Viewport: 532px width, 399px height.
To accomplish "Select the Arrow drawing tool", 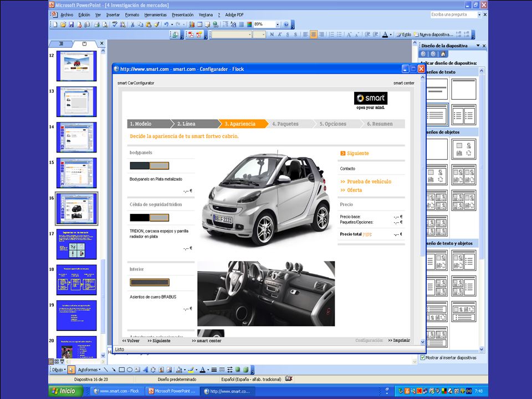I will tap(114, 370).
